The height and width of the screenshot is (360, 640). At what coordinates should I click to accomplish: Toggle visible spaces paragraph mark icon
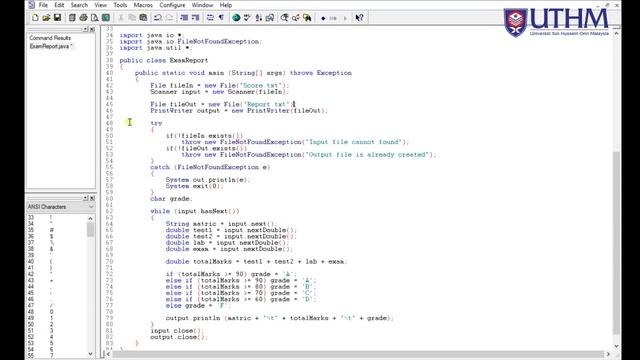point(221,18)
